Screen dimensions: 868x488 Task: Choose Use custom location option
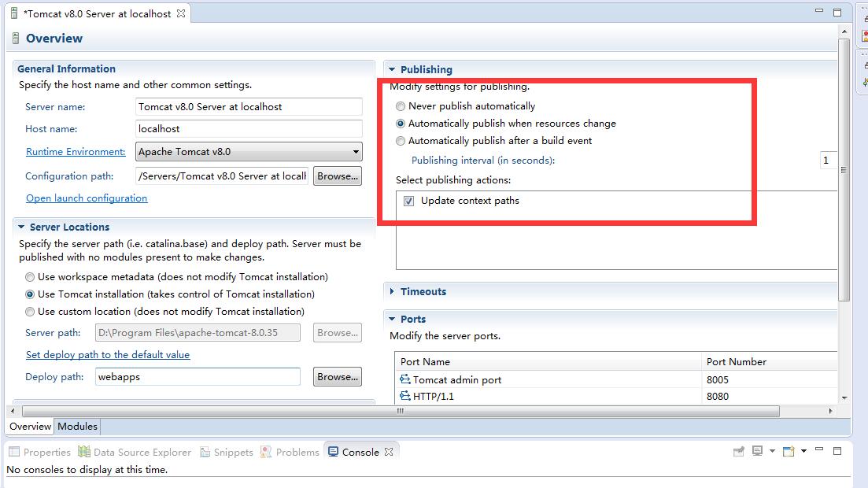tap(30, 312)
